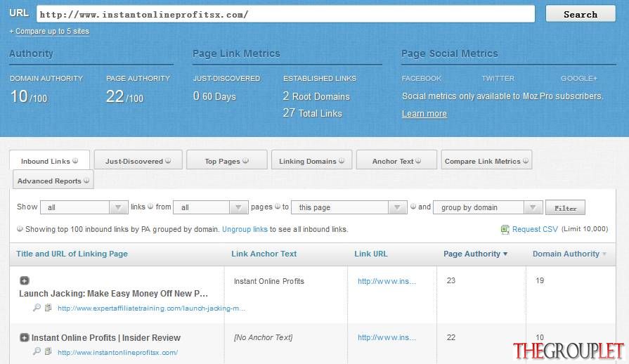Click magnifier icon beside expertaffiliatetraining URL
Screen dimensions: 629x364
click(x=37, y=308)
